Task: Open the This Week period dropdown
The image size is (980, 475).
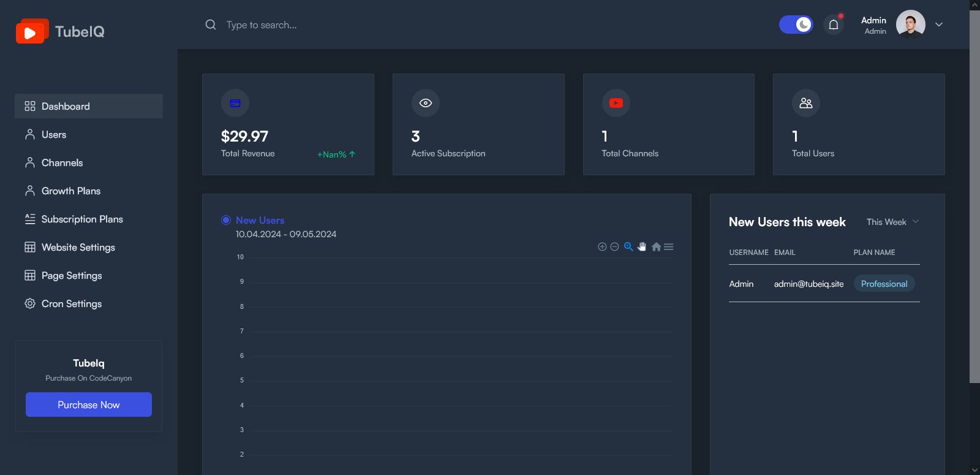Action: pos(892,222)
